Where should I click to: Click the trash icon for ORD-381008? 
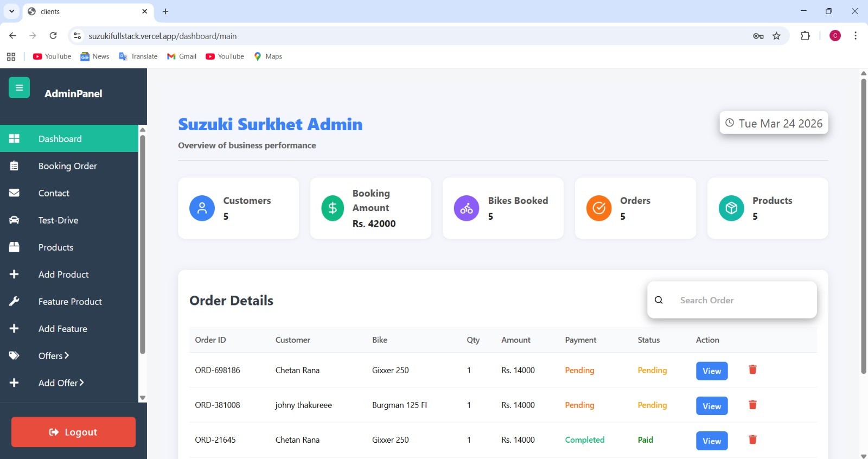pos(752,405)
